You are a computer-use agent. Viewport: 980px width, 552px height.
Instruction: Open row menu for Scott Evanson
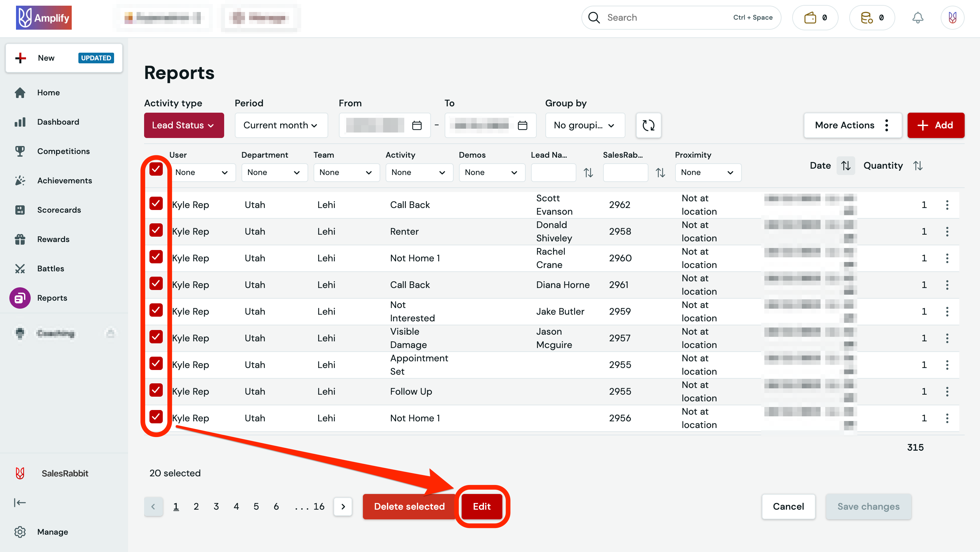pyautogui.click(x=947, y=205)
